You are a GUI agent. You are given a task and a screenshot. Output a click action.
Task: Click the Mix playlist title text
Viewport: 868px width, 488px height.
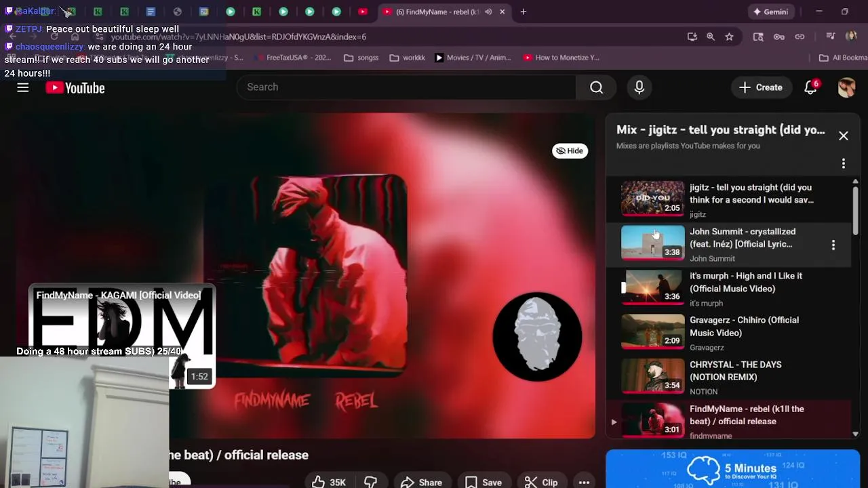(x=720, y=130)
